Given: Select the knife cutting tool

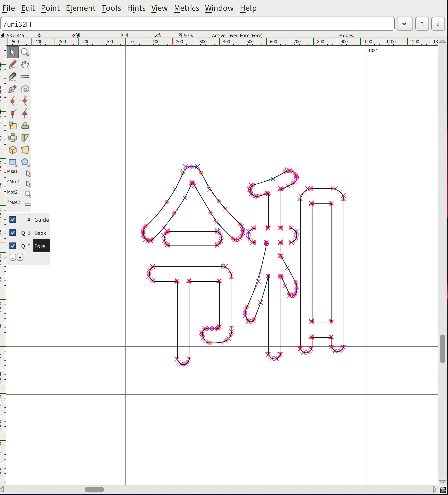Looking at the screenshot, I should coord(13,77).
